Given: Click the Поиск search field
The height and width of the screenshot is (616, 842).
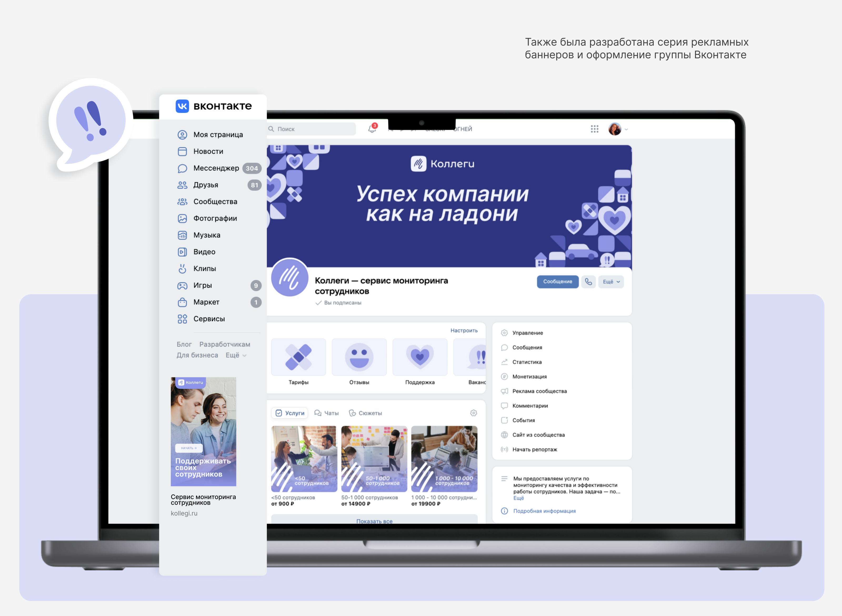Looking at the screenshot, I should [312, 129].
